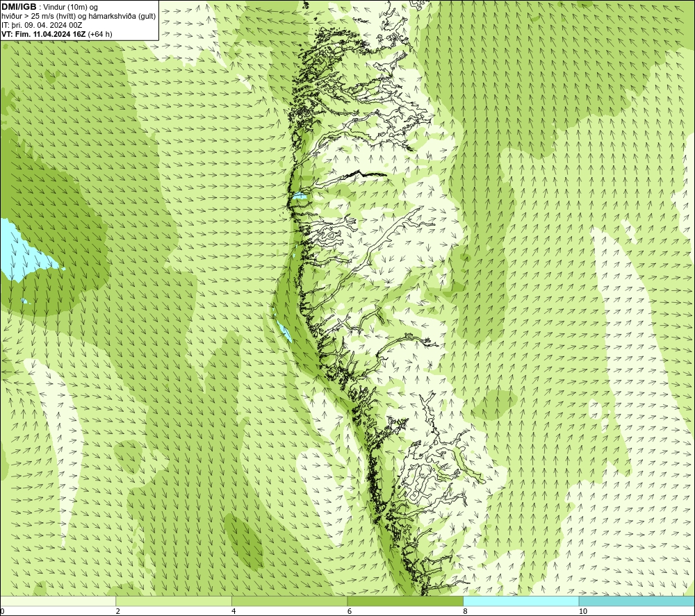Click the legend label '8'

point(466,612)
